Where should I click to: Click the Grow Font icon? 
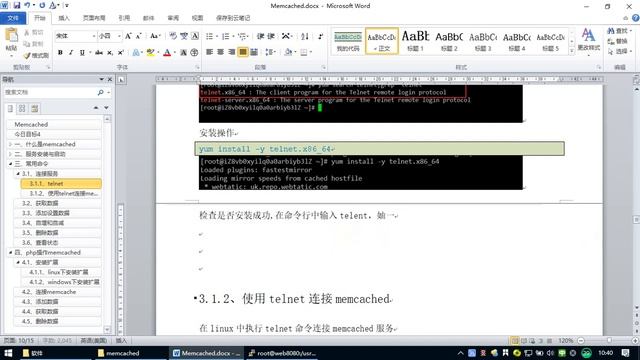click(x=128, y=36)
